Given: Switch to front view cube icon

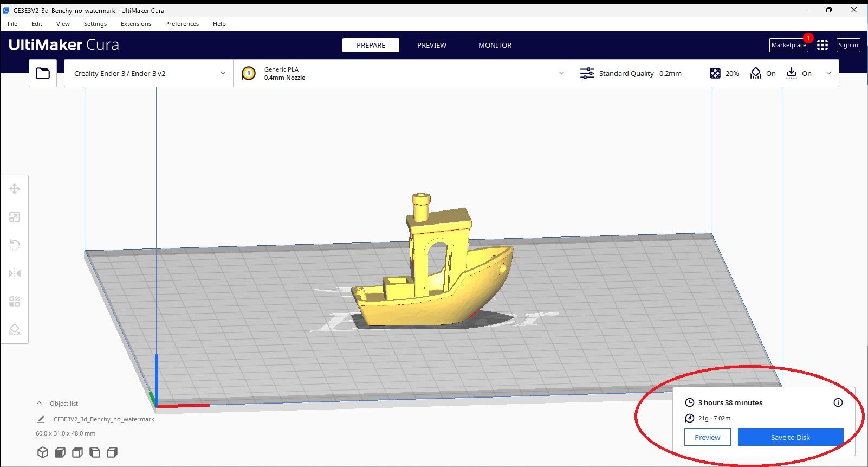Looking at the screenshot, I should coord(60,452).
